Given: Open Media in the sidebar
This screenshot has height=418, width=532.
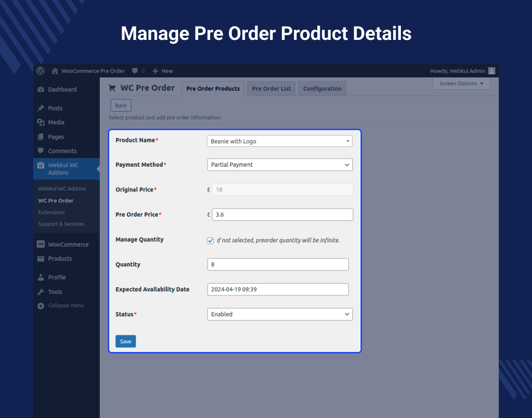Looking at the screenshot, I should [x=57, y=123].
